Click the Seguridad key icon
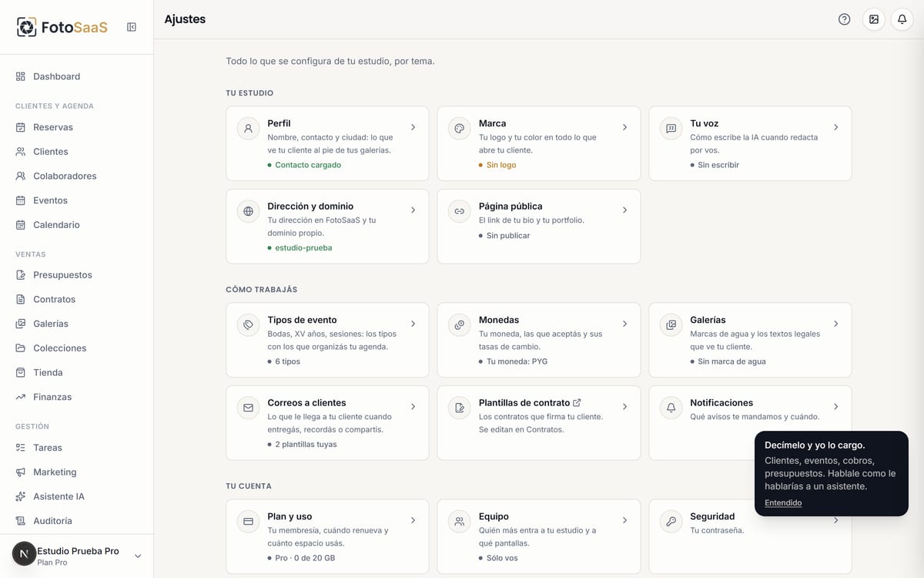The image size is (924, 578). [671, 522]
